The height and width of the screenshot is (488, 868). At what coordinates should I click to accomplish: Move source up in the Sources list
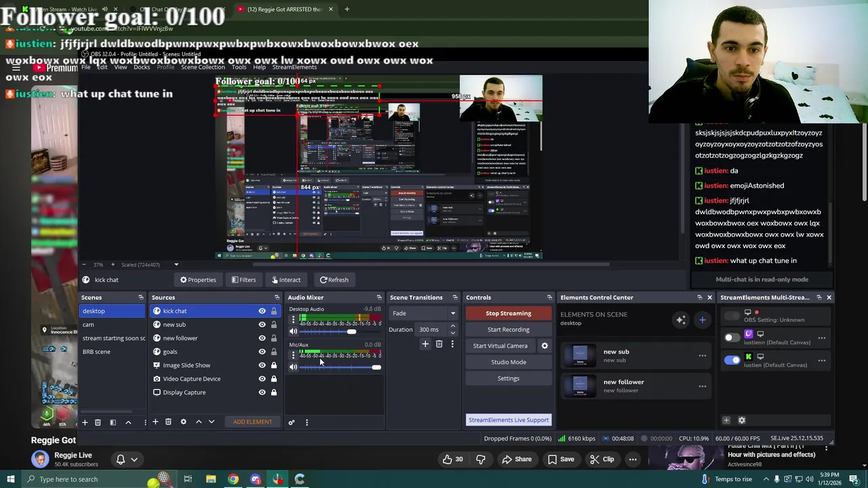tap(199, 422)
